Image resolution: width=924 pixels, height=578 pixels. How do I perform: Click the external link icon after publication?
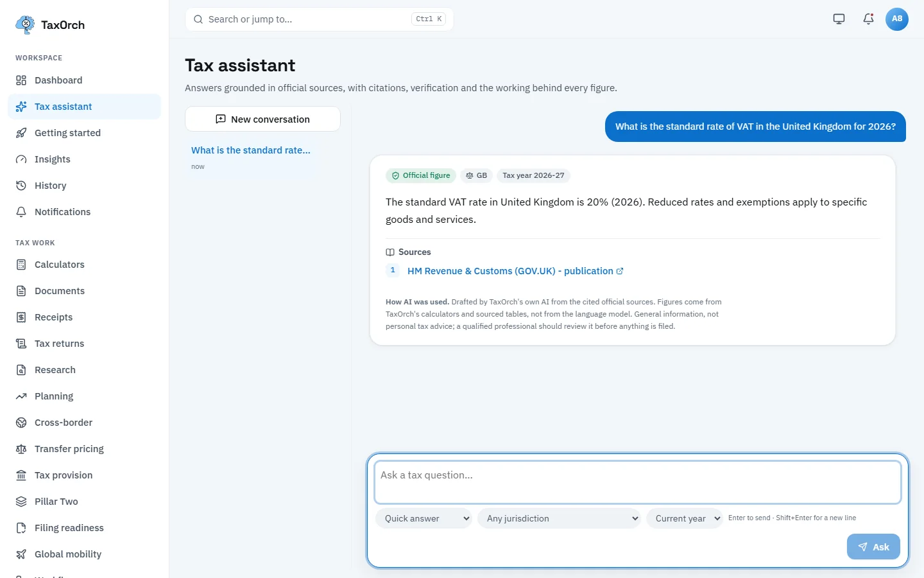[x=620, y=271]
